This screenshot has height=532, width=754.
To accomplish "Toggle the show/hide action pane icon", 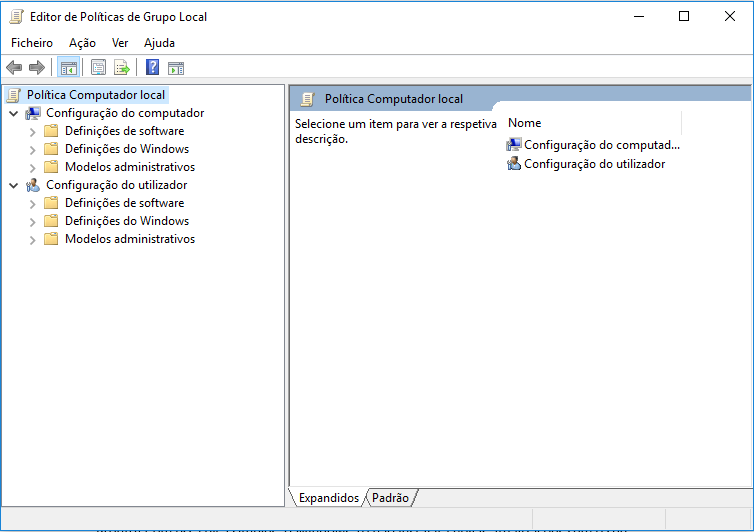I will click(176, 68).
